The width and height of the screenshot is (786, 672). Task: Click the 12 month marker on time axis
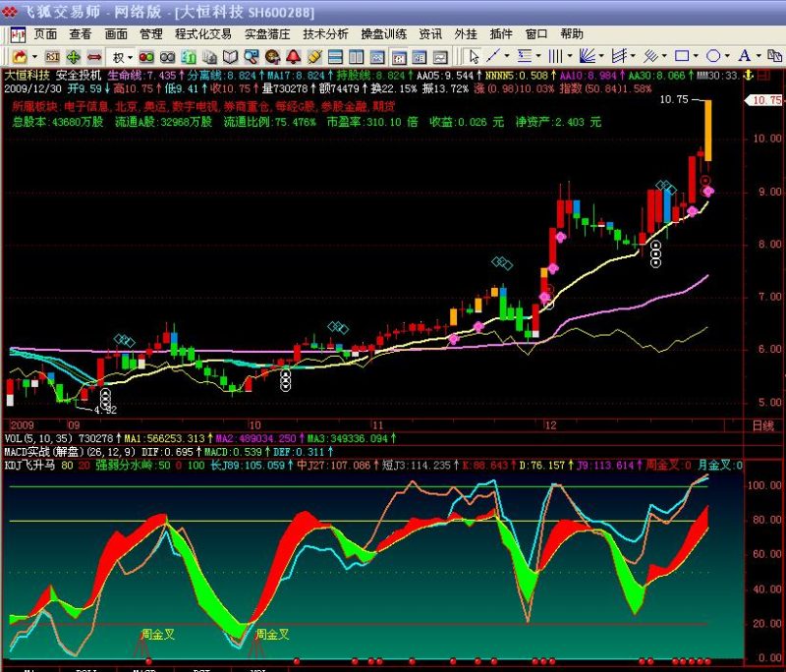tap(550, 425)
